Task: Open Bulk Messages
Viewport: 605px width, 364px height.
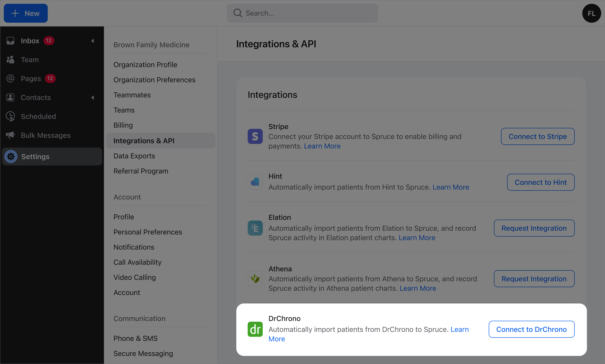Action: coord(52,135)
